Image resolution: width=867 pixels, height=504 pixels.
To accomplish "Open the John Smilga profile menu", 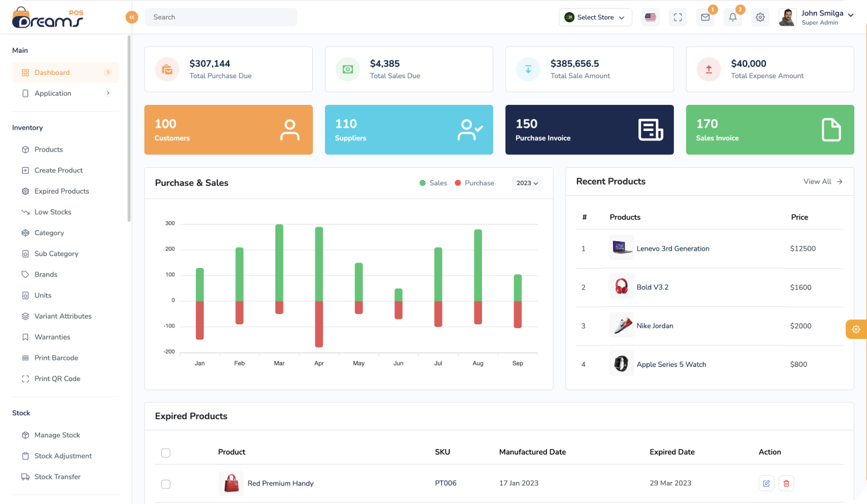I will tap(817, 17).
